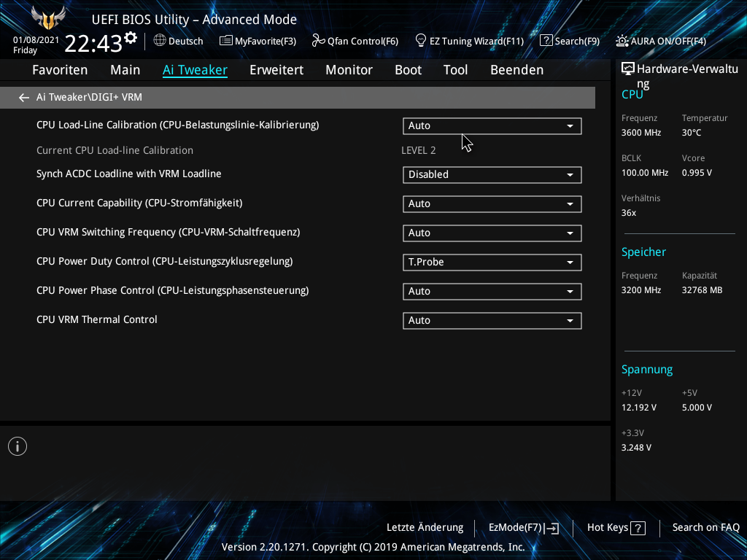Screen dimensions: 747x560
Task: Click the 12.192 V reading
Action: coord(639,408)
